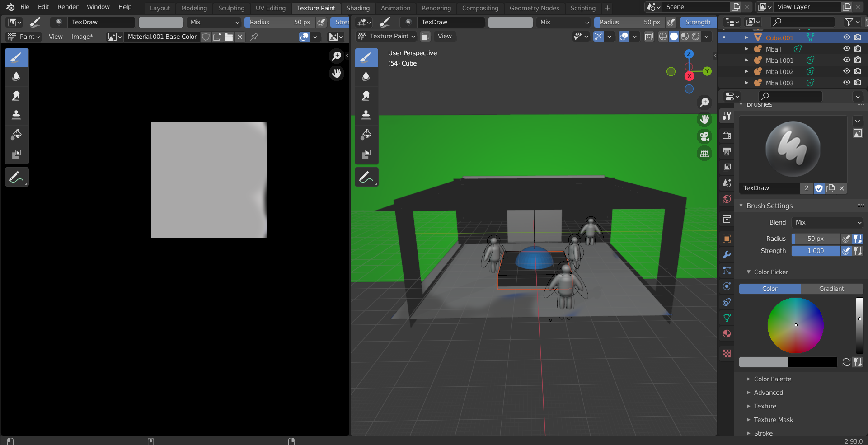Open the Texture Paint mode dropdown
This screenshot has height=445, width=868.
(387, 36)
